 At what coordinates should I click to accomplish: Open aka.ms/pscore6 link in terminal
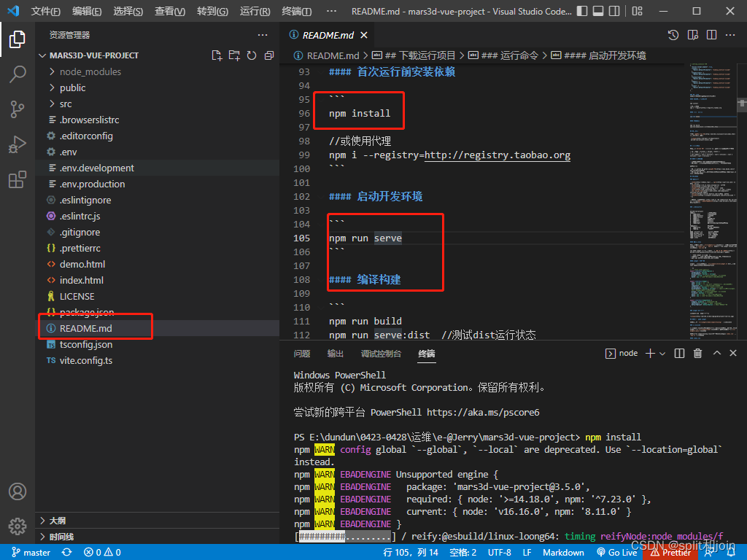483,413
